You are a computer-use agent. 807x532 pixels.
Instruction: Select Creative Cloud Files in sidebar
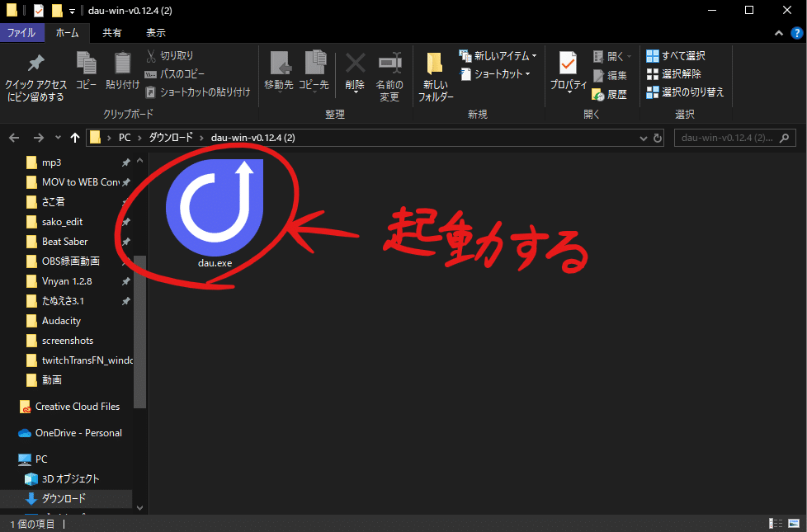coord(69,407)
